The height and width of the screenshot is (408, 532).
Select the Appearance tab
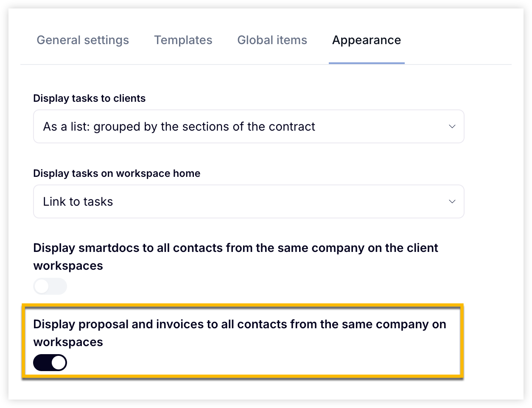367,40
